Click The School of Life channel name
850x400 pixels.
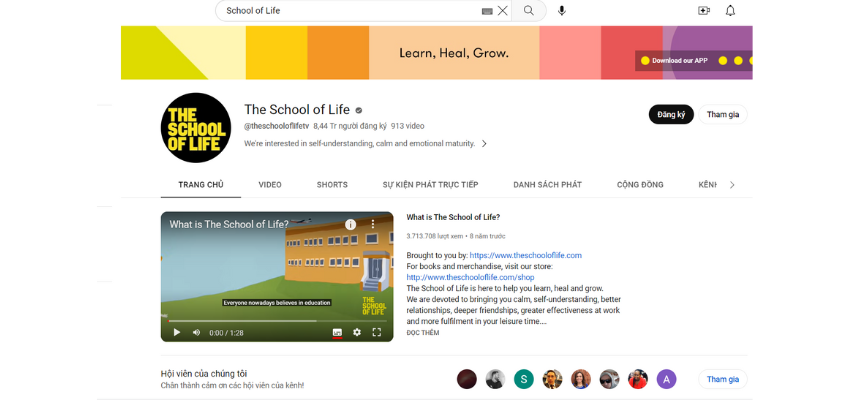coord(297,109)
